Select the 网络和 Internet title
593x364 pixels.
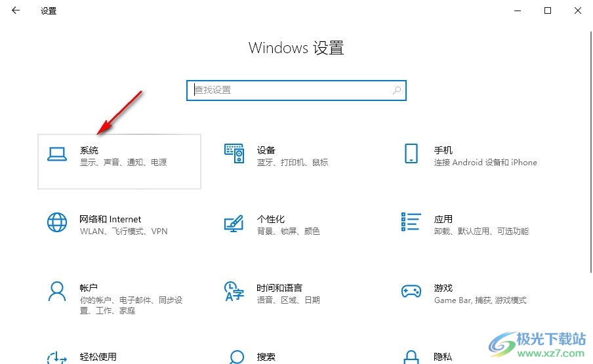tap(110, 219)
